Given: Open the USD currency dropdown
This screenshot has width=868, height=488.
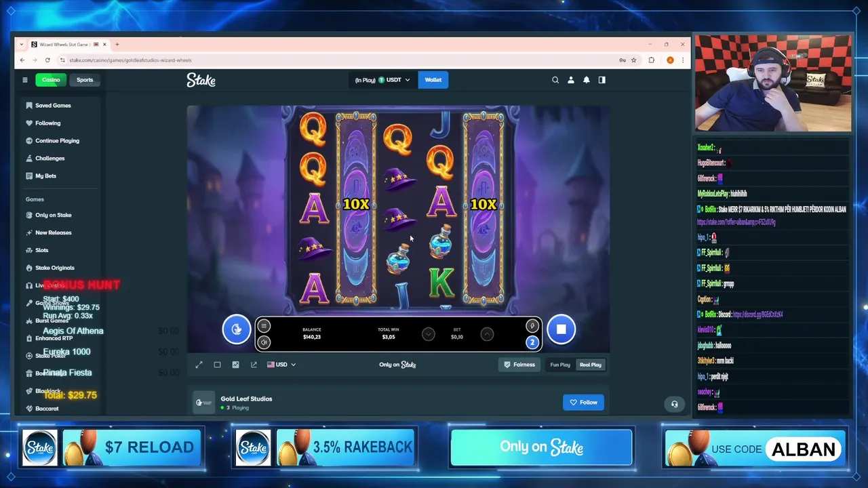Looking at the screenshot, I should (x=281, y=365).
